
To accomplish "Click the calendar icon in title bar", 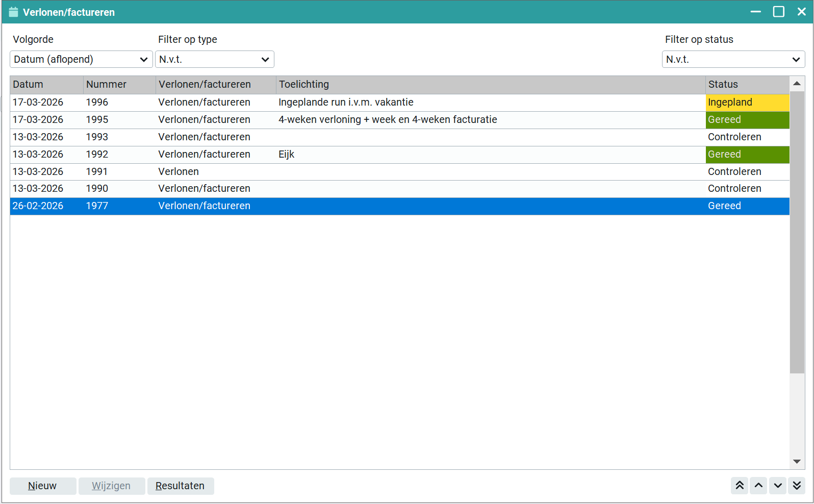I will (x=13, y=12).
